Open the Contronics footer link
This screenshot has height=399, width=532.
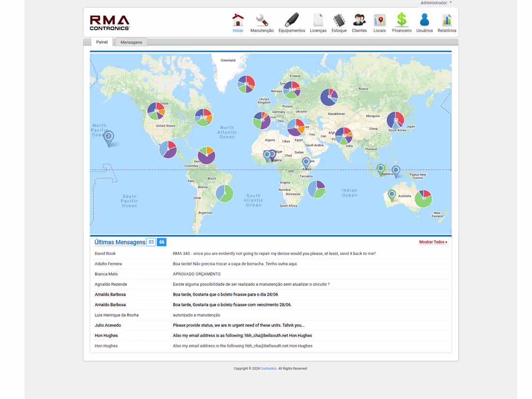[268, 368]
